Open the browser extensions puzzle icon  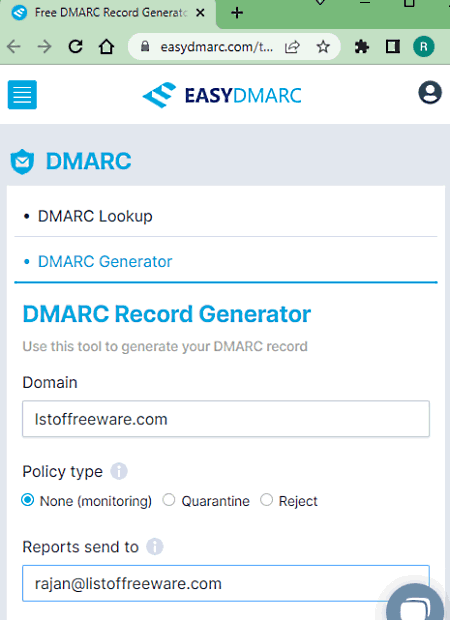pos(361,47)
